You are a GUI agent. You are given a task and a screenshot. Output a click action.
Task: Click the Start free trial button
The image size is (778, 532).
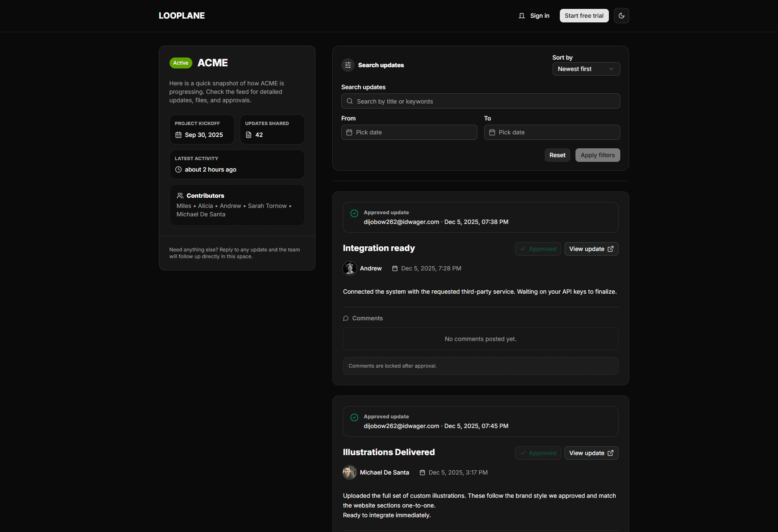pyautogui.click(x=584, y=15)
